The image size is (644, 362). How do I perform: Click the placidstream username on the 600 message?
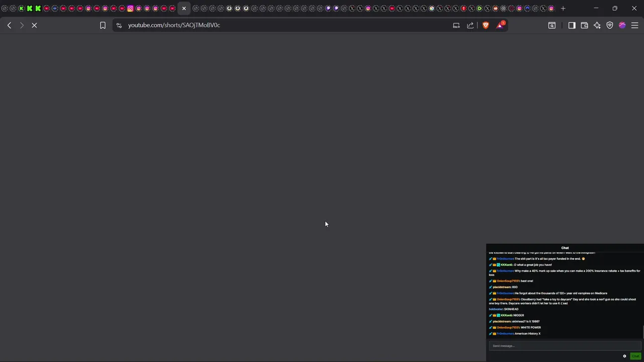tap(502, 287)
